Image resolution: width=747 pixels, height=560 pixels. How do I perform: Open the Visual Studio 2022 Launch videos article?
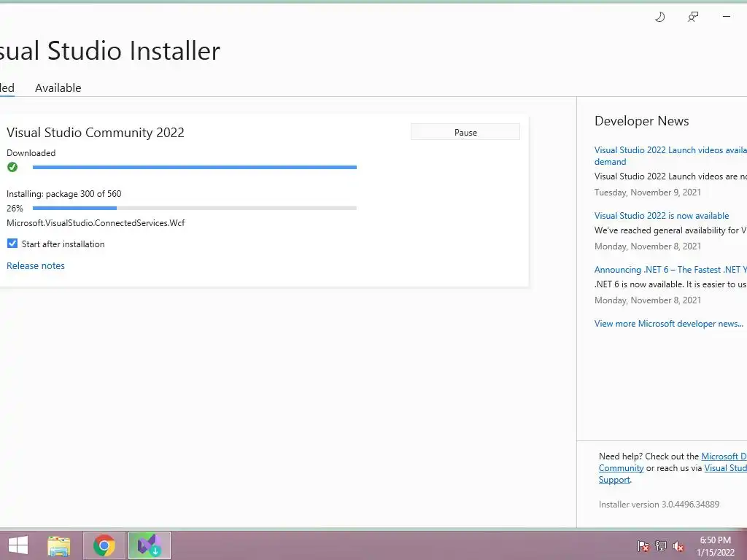tap(670, 156)
